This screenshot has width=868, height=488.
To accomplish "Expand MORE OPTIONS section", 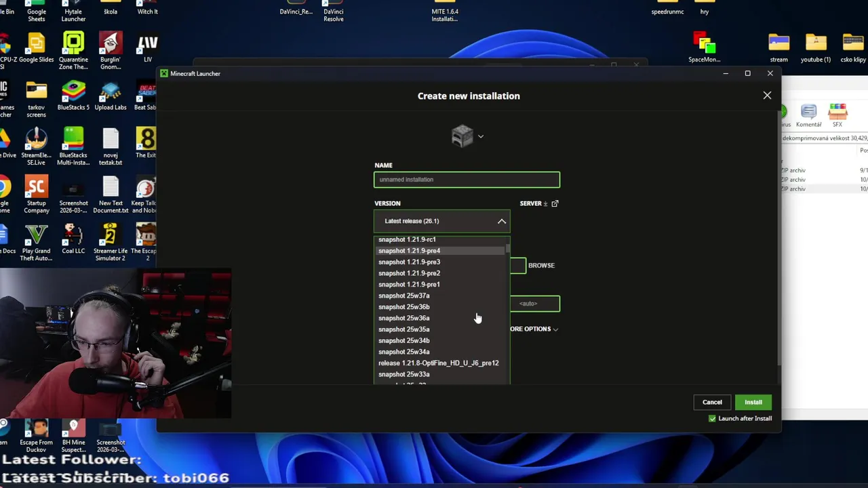I will tap(534, 329).
